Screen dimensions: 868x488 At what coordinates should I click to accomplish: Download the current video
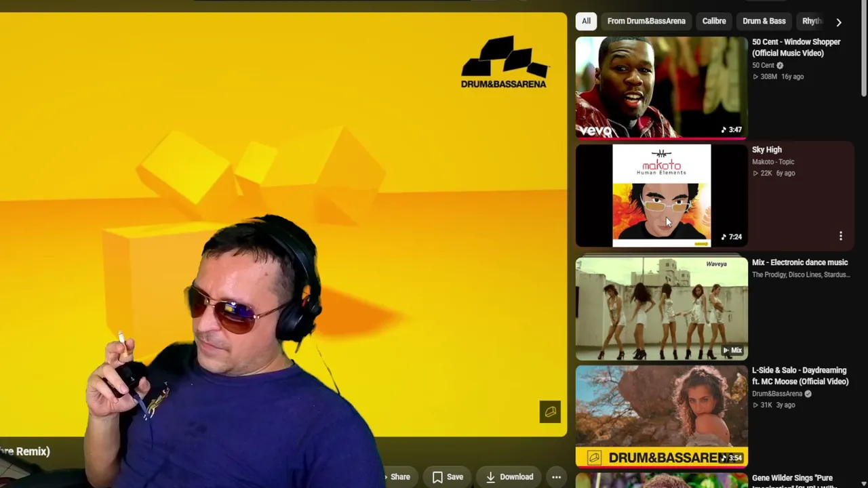[509, 477]
